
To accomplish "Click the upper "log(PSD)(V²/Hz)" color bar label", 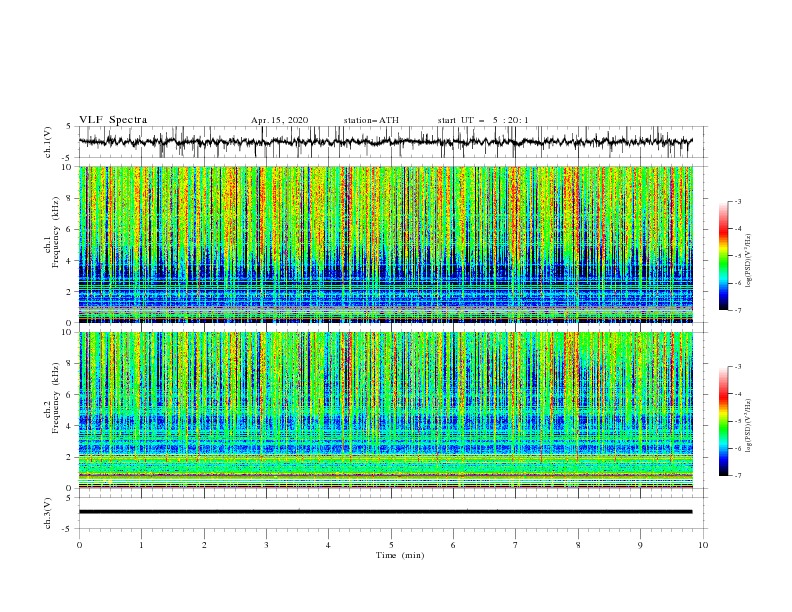I will coord(748,261).
